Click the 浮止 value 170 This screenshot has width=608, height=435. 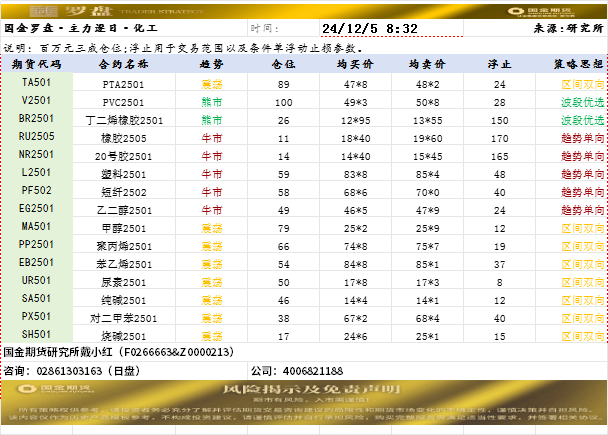coord(499,138)
